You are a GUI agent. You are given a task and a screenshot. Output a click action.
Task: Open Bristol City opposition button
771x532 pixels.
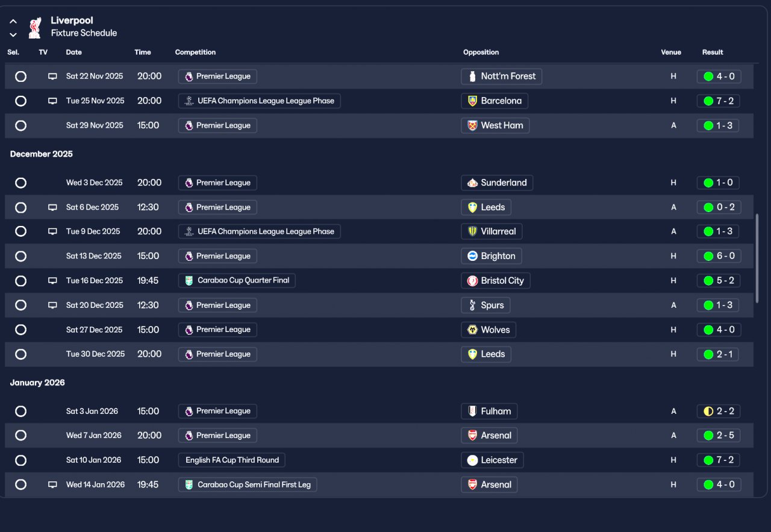click(x=496, y=281)
